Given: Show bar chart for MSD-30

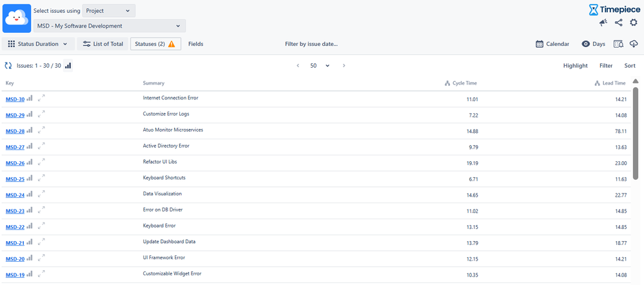Looking at the screenshot, I should pos(30,99).
